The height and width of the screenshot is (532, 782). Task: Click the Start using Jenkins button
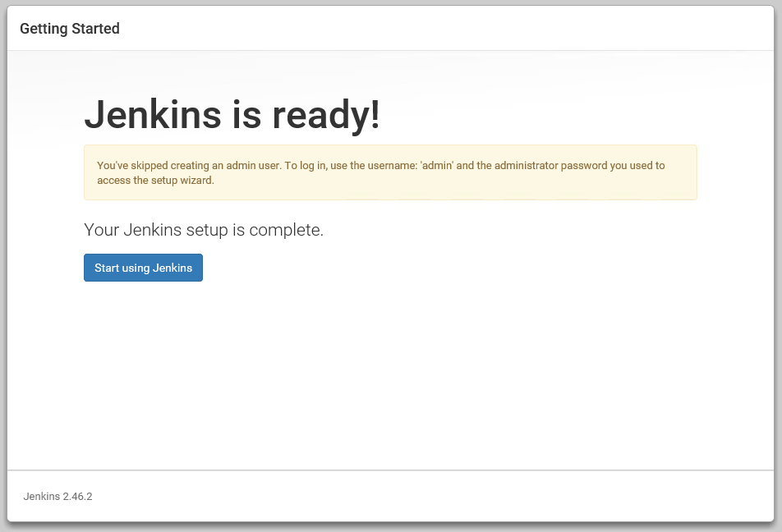tap(143, 268)
